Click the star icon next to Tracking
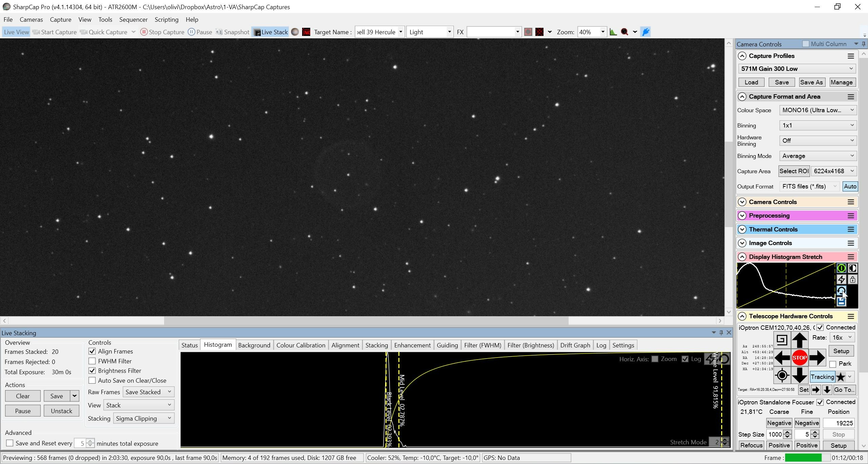 (x=841, y=377)
